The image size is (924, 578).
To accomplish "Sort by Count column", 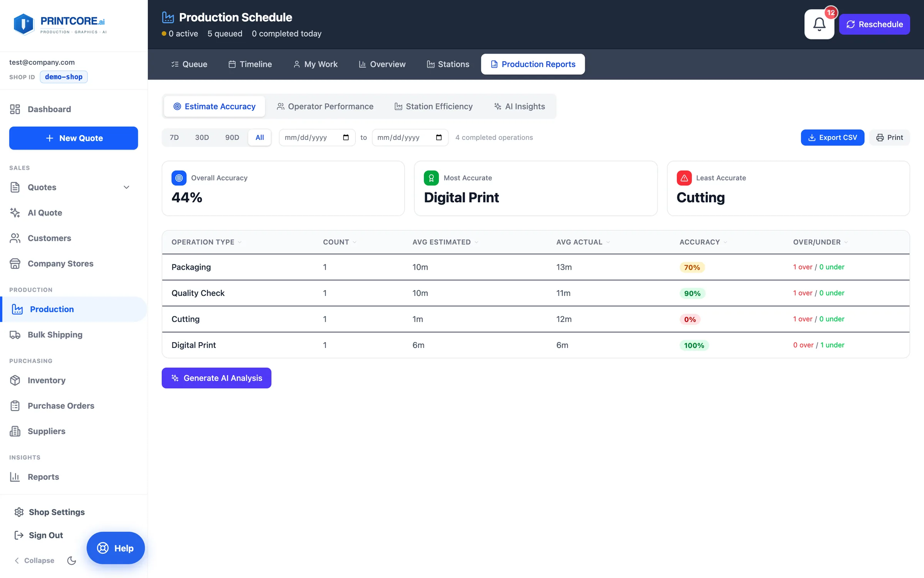I will (x=340, y=242).
